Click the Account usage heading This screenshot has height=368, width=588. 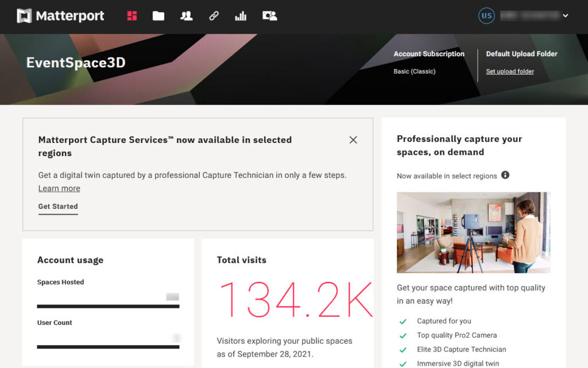tap(70, 260)
